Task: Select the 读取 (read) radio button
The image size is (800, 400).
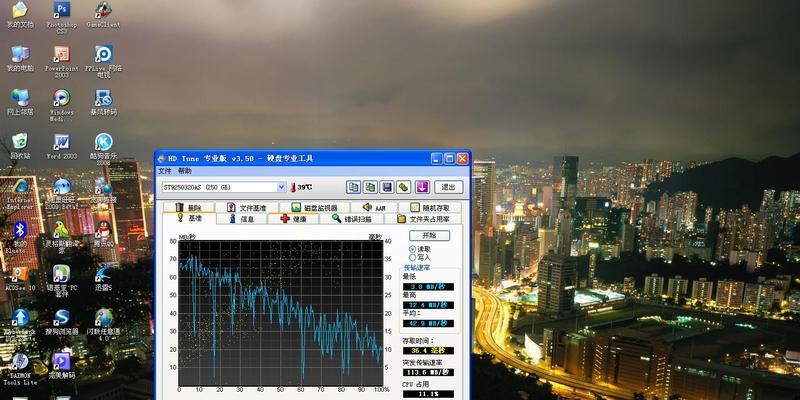Action: (413, 249)
